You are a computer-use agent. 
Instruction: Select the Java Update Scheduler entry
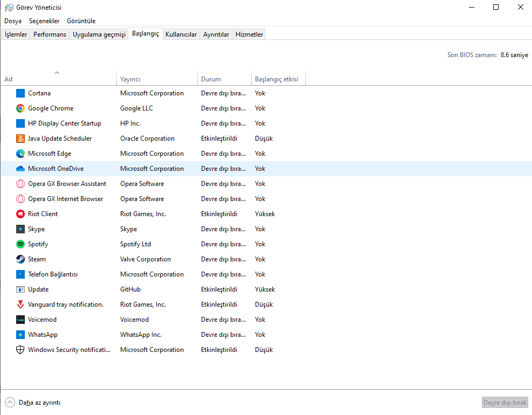pyautogui.click(x=60, y=139)
